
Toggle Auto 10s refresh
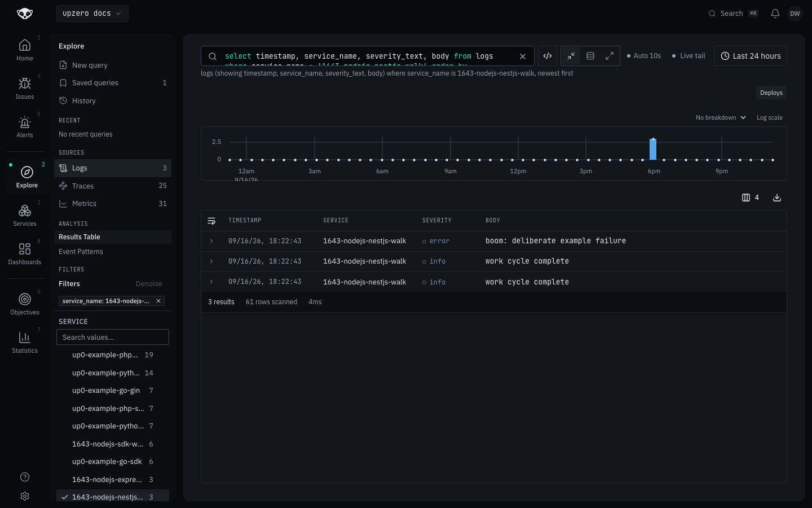click(644, 56)
